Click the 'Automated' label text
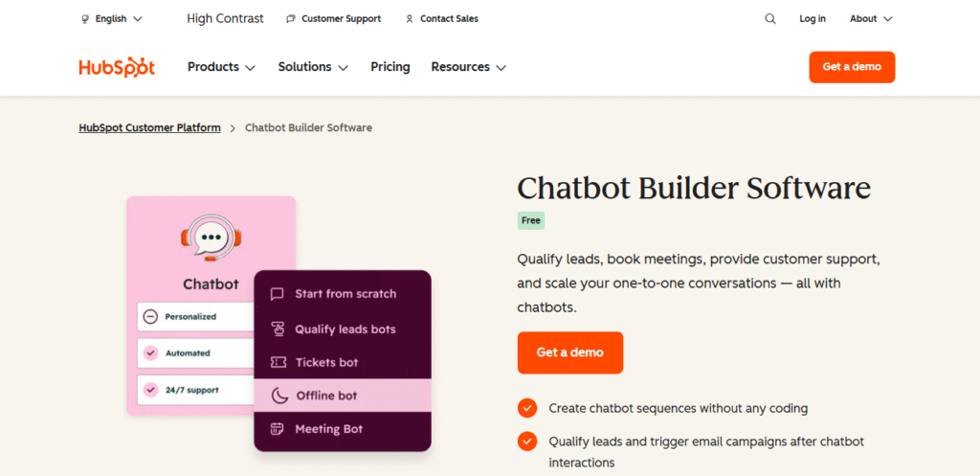980x476 pixels. pyautogui.click(x=188, y=353)
